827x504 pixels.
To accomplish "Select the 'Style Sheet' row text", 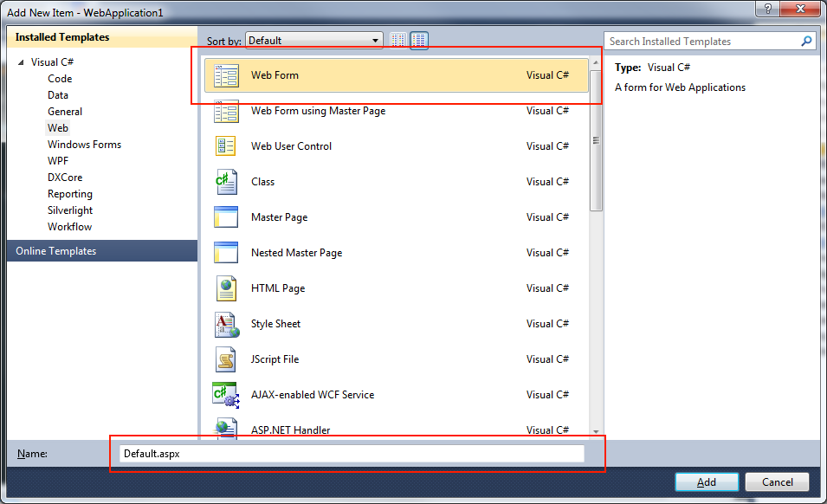I will coord(275,324).
